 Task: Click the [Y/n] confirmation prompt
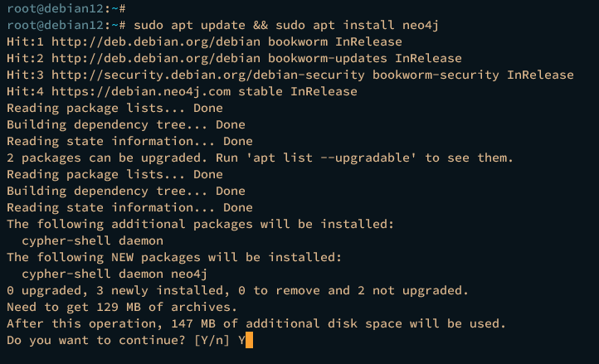pos(212,340)
